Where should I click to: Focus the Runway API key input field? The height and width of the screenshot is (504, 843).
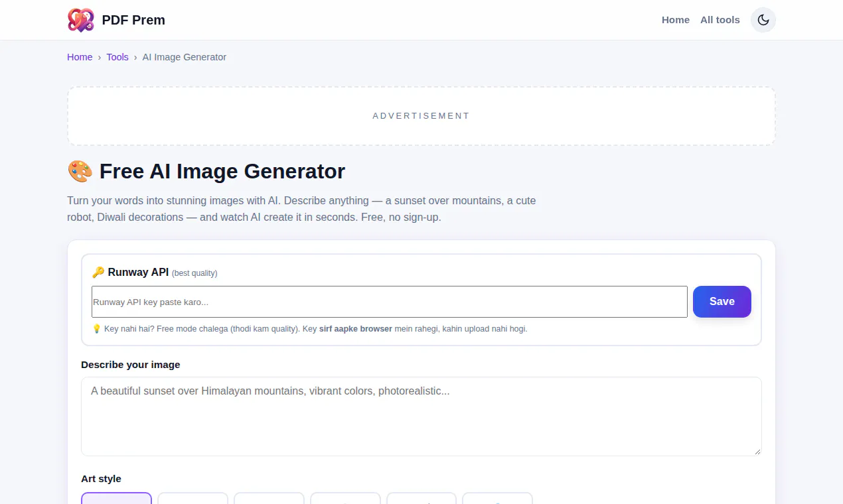coord(390,302)
